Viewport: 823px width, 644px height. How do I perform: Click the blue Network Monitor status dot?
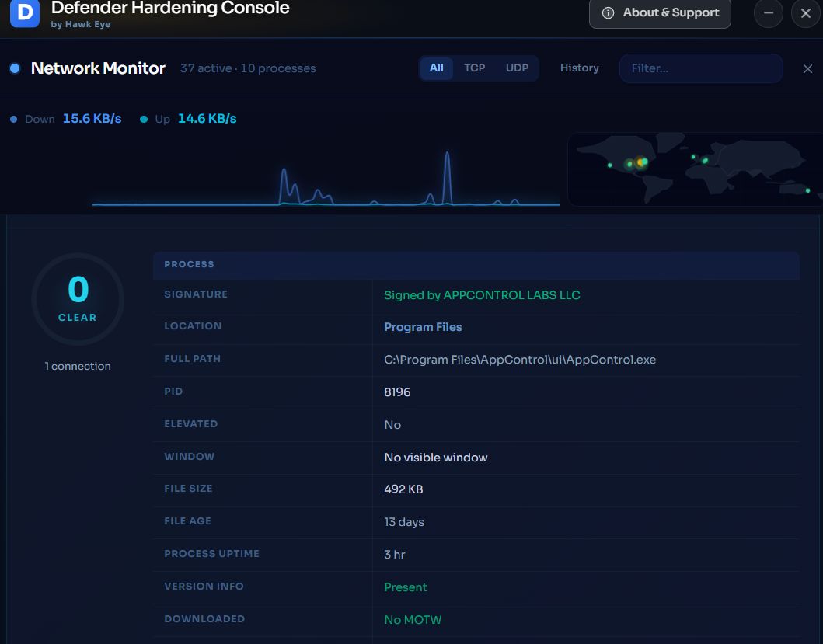pos(15,68)
